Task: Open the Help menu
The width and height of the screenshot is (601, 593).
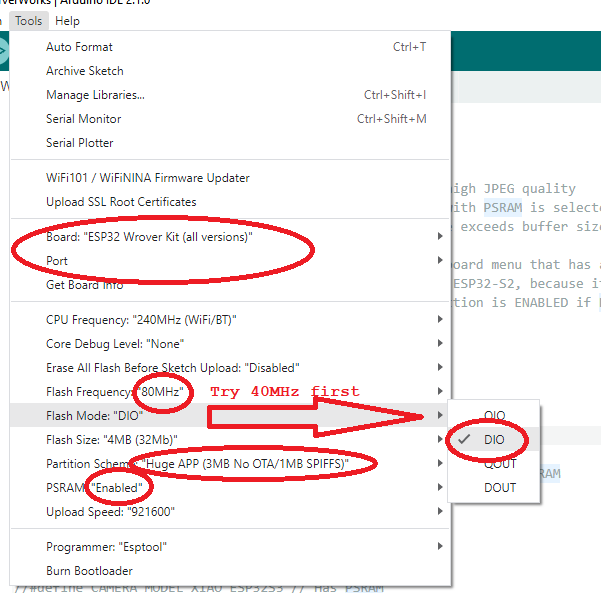Action: [x=67, y=21]
